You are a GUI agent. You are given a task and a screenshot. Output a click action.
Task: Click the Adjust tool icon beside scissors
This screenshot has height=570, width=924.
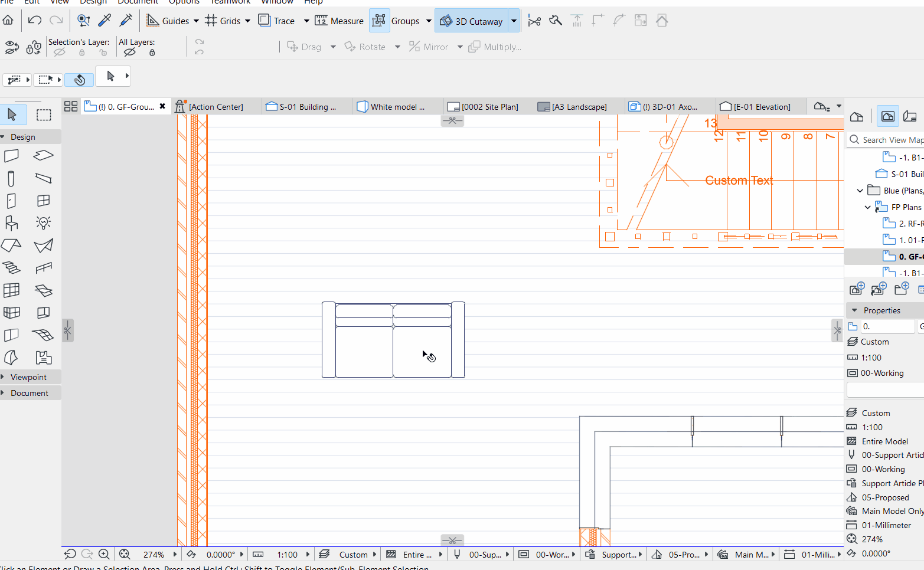point(556,21)
